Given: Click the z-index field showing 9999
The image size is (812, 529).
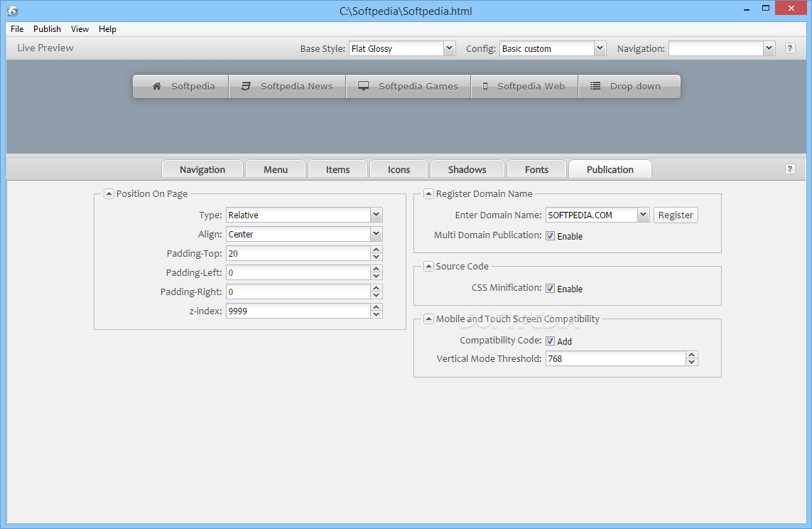Looking at the screenshot, I should tap(298, 311).
